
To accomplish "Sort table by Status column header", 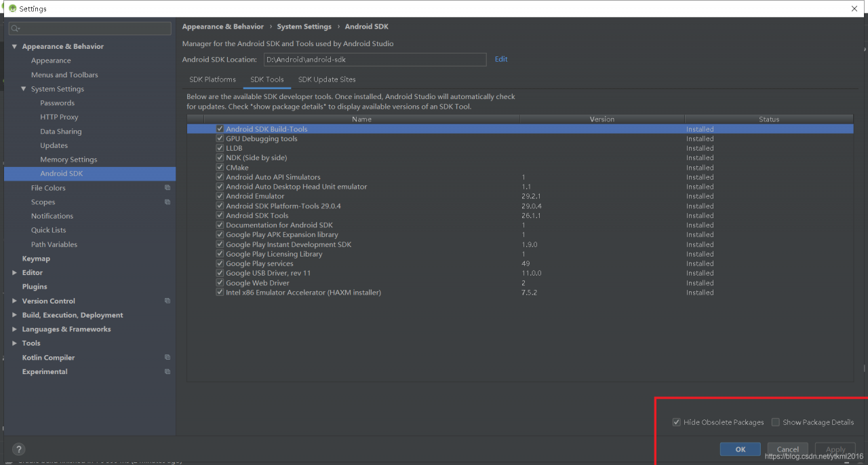I will [x=769, y=119].
